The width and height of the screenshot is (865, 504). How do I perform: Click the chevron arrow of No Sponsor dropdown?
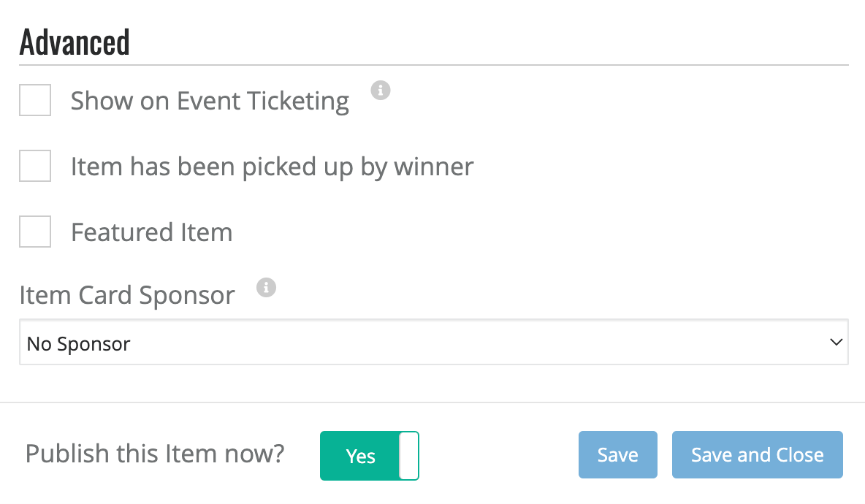click(836, 342)
